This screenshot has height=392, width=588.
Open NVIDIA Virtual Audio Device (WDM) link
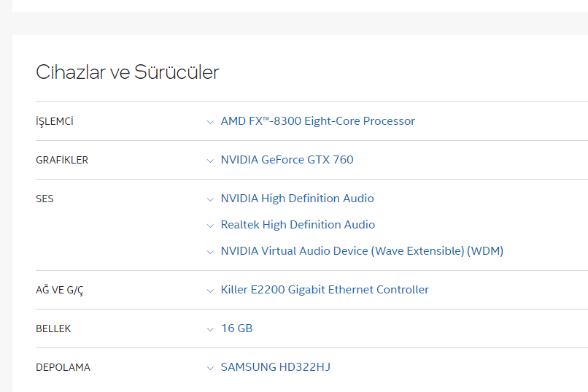coord(362,251)
